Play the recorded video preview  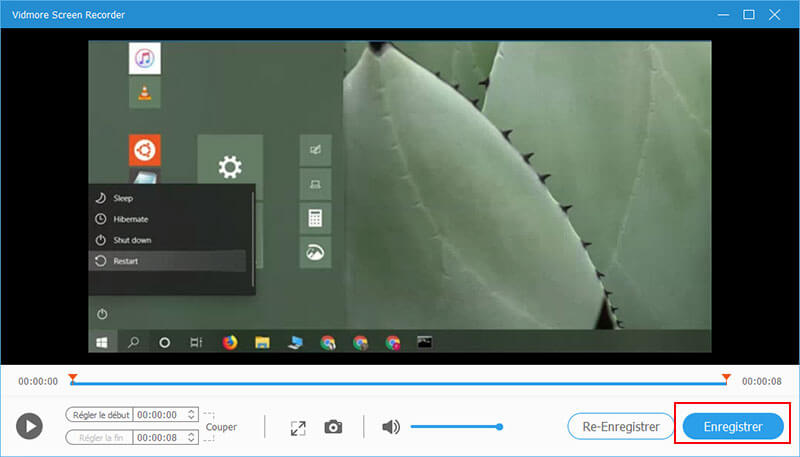coord(30,426)
